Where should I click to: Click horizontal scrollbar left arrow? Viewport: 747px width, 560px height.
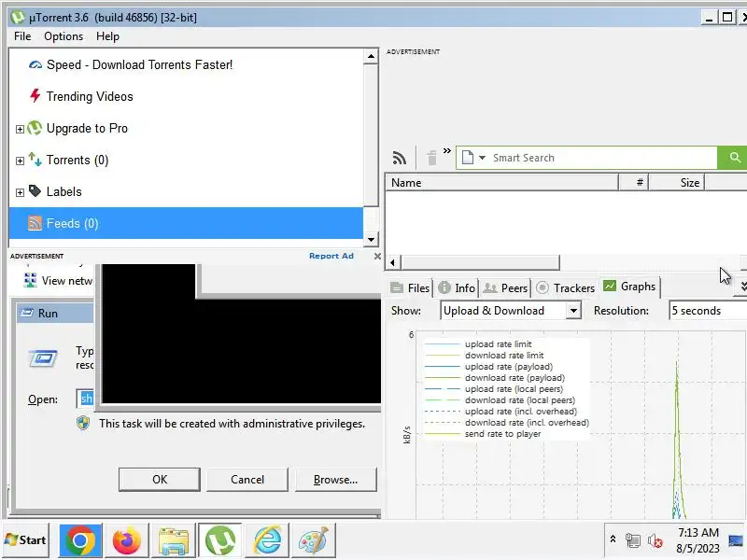coord(392,262)
